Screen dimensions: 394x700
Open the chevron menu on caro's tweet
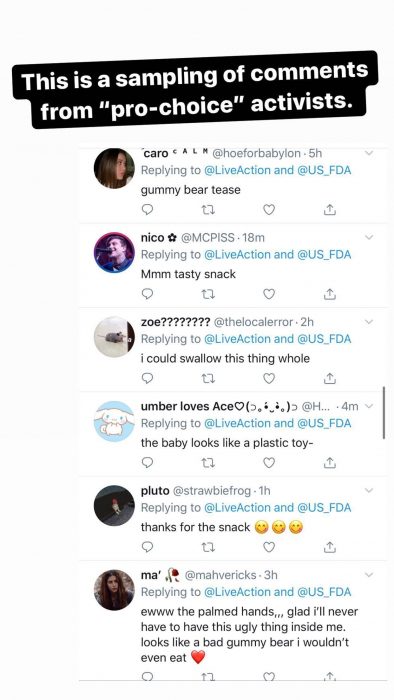(369, 153)
